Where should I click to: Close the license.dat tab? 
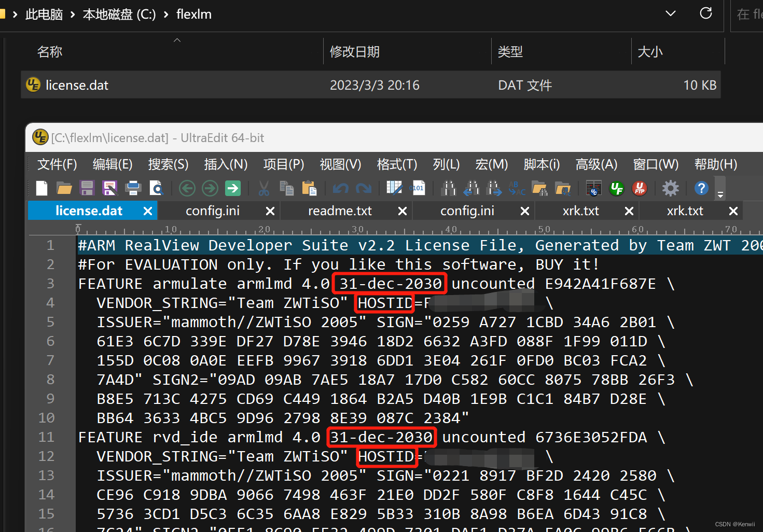[147, 211]
